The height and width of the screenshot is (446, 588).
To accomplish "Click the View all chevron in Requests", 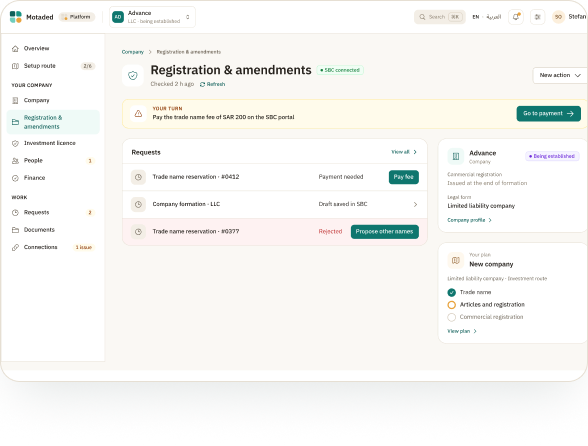I will pyautogui.click(x=415, y=152).
